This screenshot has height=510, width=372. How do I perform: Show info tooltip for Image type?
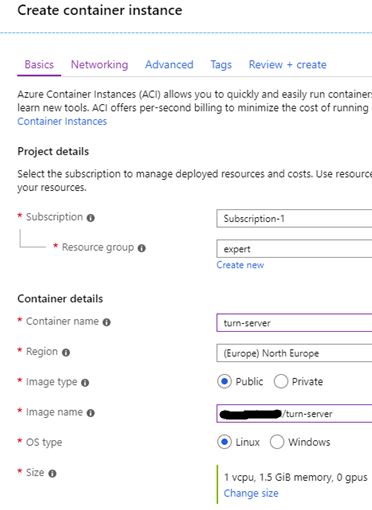tap(85, 383)
